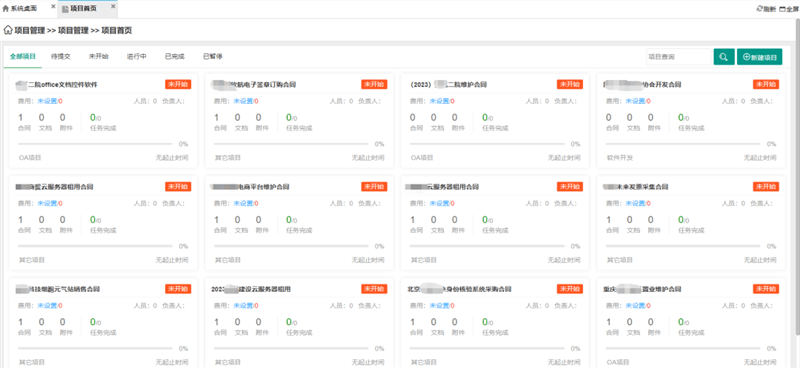
Task: View the 已完成 projects tab
Action: pos(174,57)
